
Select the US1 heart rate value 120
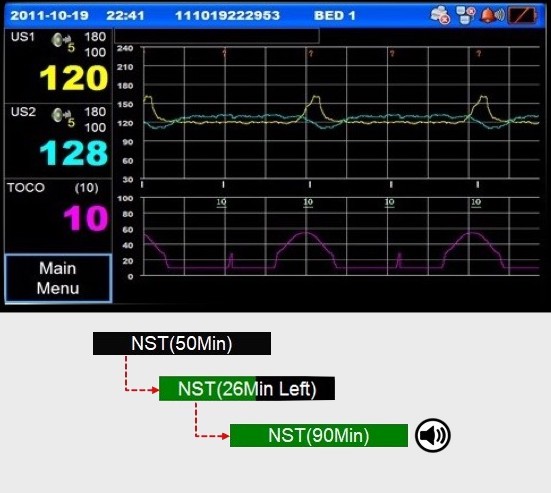point(74,78)
